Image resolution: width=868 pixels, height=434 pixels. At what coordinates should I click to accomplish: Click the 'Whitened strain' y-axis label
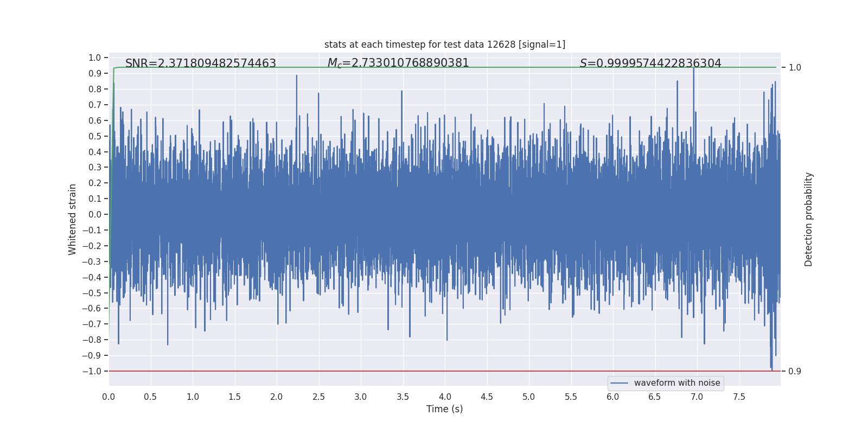(73, 219)
